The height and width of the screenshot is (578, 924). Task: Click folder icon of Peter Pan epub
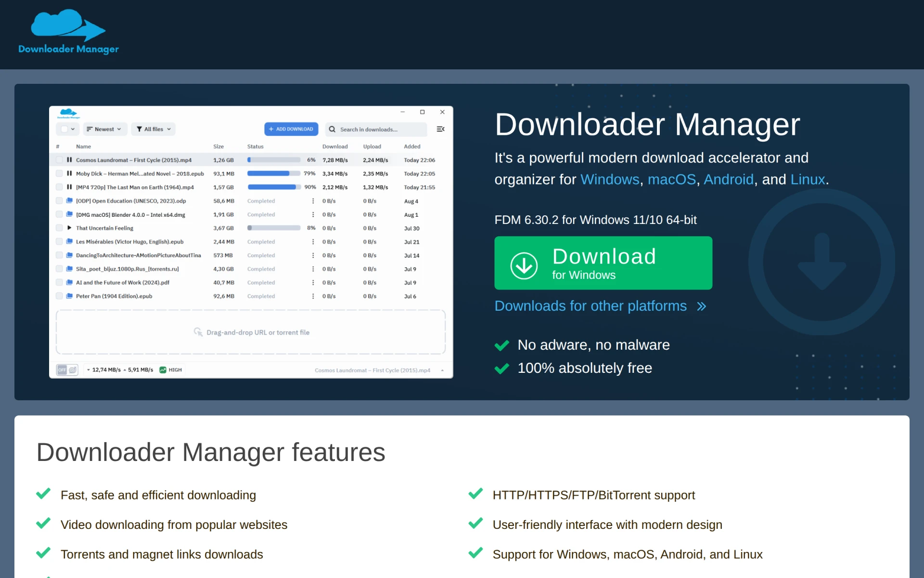69,296
